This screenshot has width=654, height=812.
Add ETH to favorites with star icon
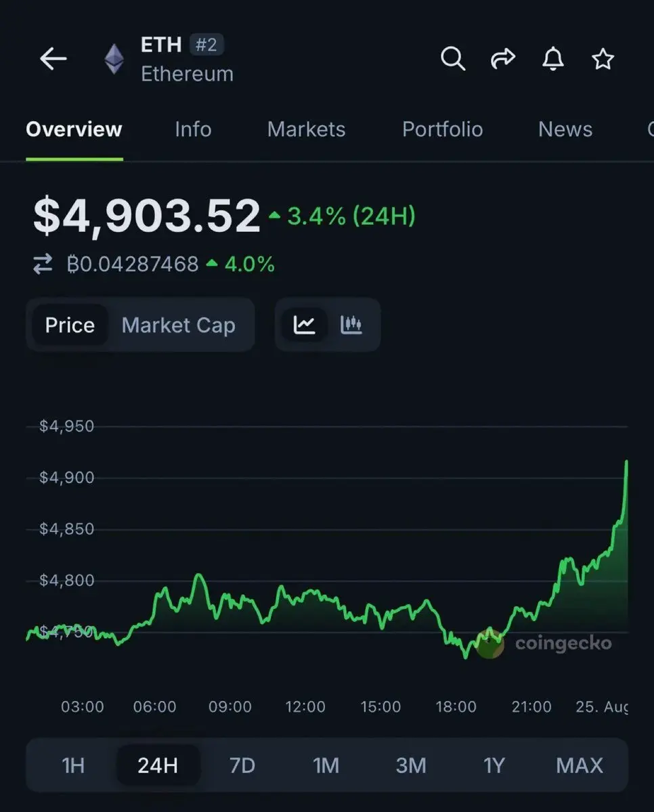click(603, 59)
